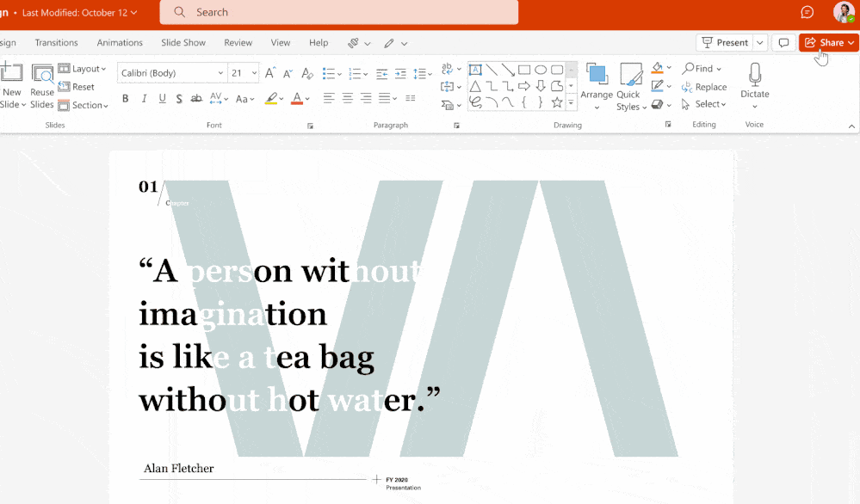Expand the Calibri font name dropdown

click(221, 73)
